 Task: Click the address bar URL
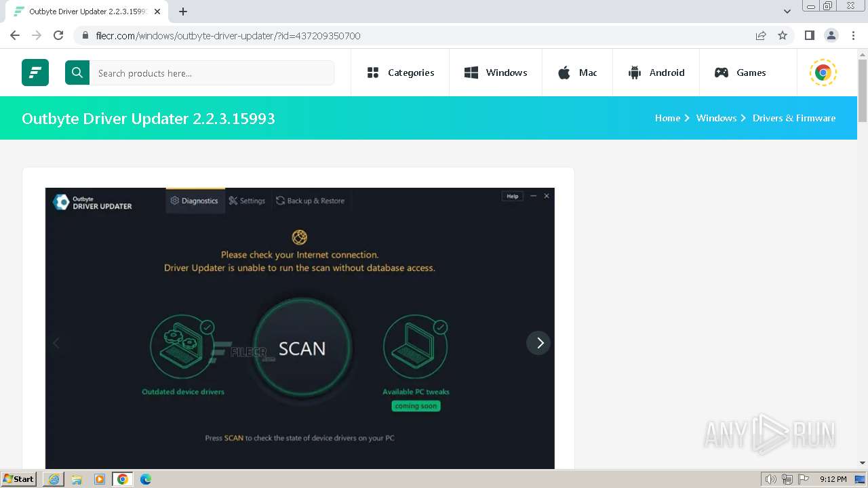tap(228, 36)
